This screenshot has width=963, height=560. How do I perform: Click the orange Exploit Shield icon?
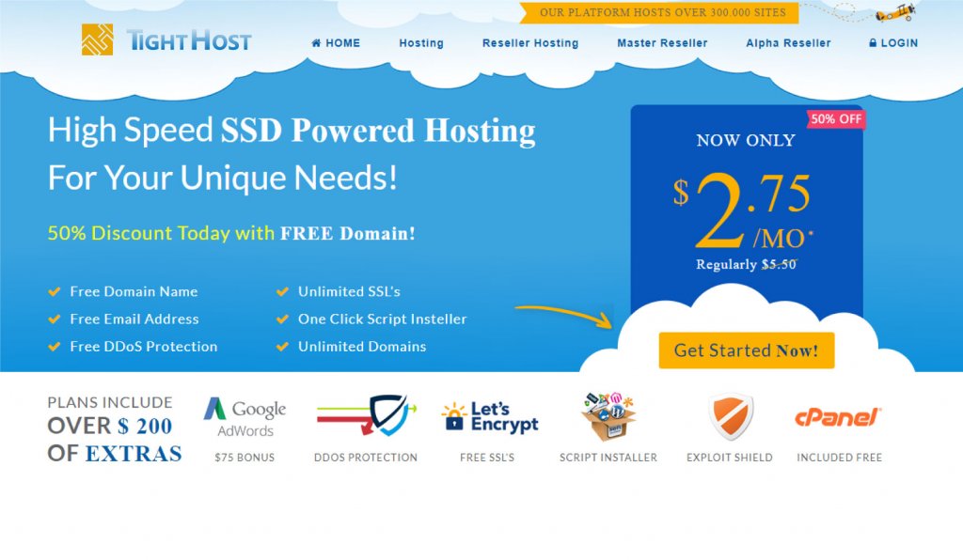730,416
